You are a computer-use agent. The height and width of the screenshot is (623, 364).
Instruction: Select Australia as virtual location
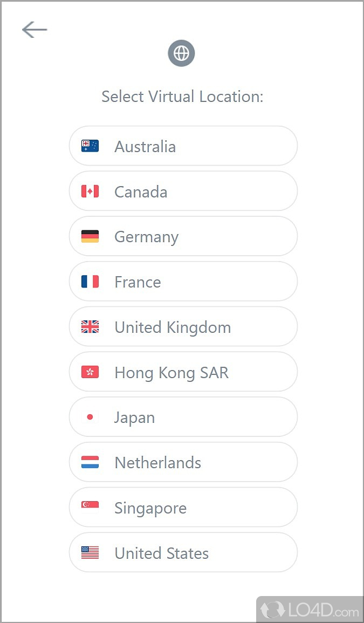pyautogui.click(x=183, y=146)
